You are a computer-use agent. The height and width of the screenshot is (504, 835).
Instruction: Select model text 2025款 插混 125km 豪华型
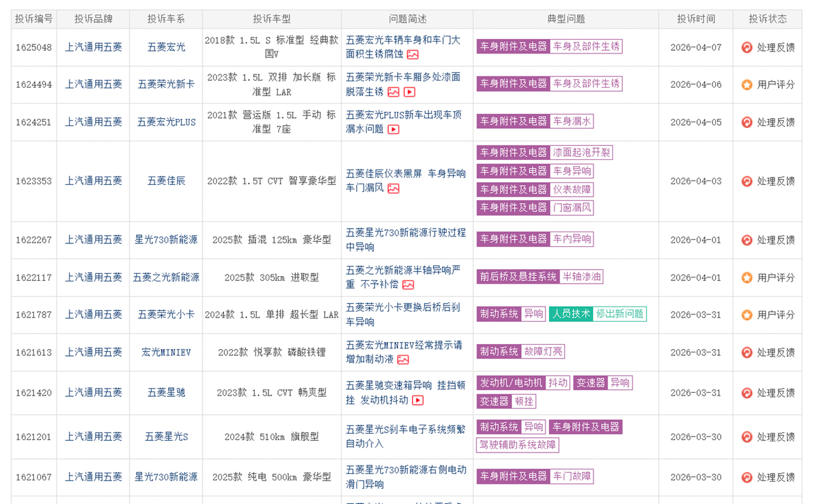click(271, 240)
